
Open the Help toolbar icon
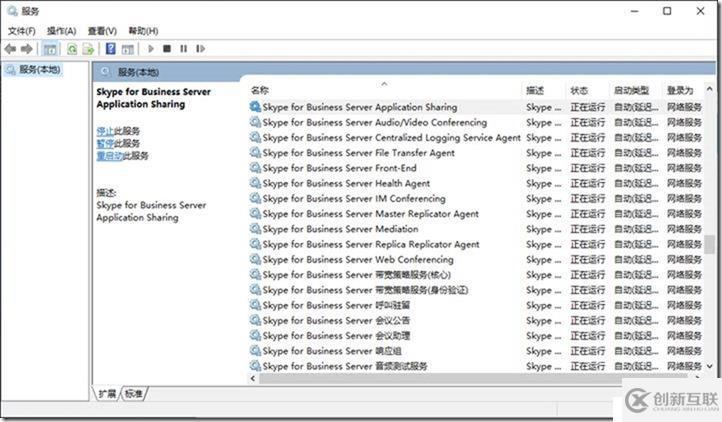coord(111,48)
